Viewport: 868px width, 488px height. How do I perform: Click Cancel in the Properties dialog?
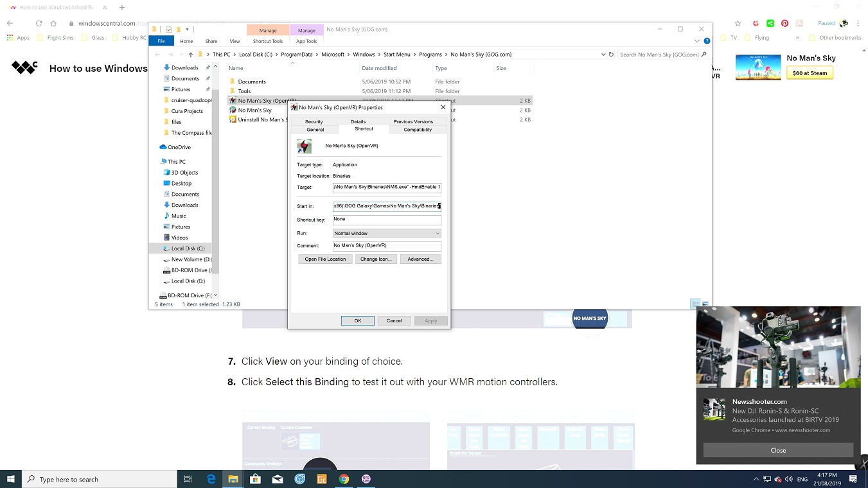(394, 320)
